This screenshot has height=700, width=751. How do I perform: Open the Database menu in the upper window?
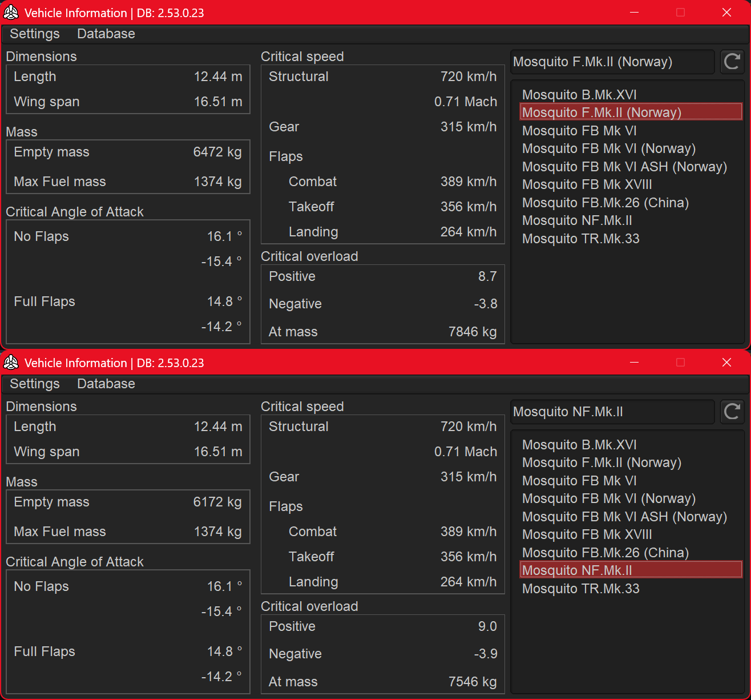pos(106,34)
